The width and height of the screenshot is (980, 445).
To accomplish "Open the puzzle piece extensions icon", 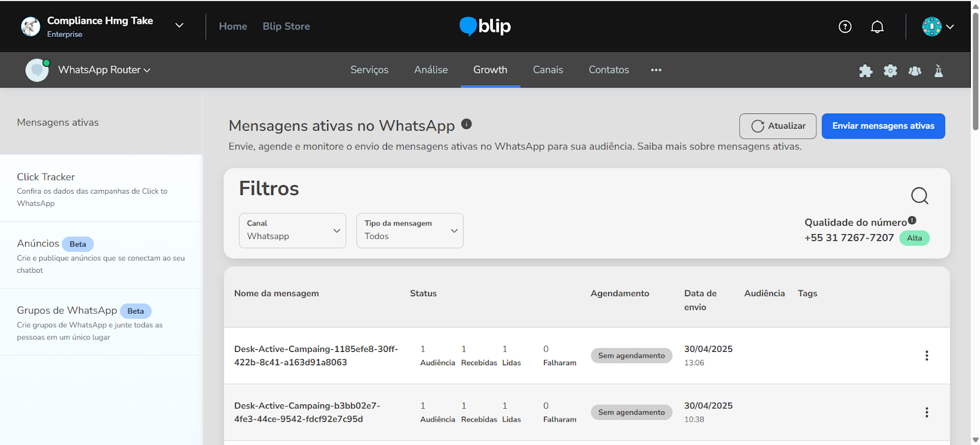I will [x=865, y=70].
